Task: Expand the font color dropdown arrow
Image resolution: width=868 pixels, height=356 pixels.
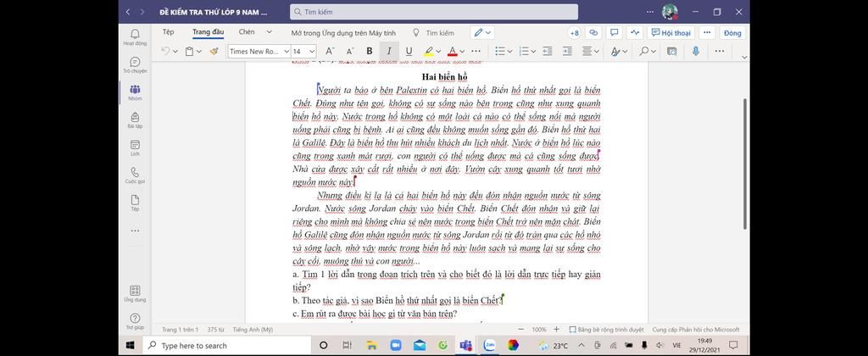Action: click(462, 52)
